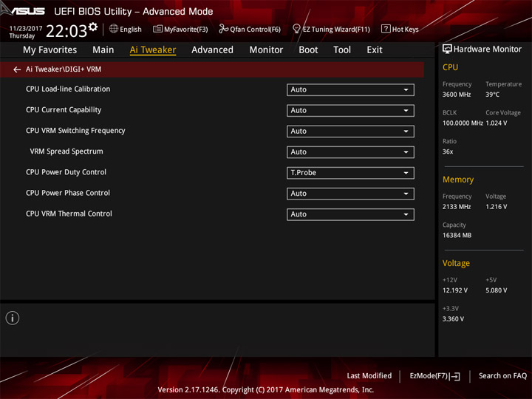Click the back arrow beside Ai Tweaker\DIGI+ VRM
Viewport: 532px width, 399px height.
(16, 69)
